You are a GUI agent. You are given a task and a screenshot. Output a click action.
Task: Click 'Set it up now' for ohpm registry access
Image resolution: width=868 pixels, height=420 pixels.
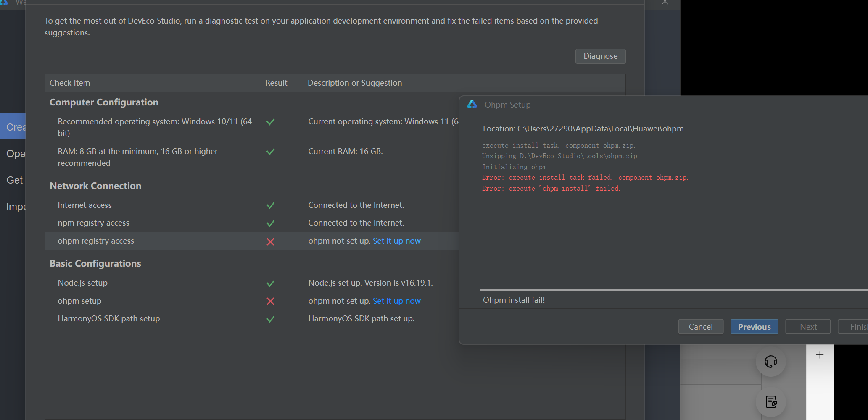click(396, 241)
